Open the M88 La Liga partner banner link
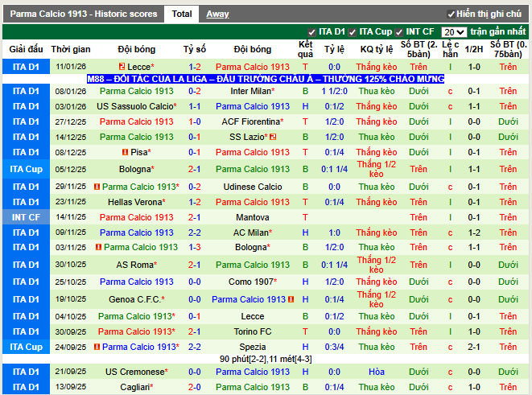 [266, 79]
